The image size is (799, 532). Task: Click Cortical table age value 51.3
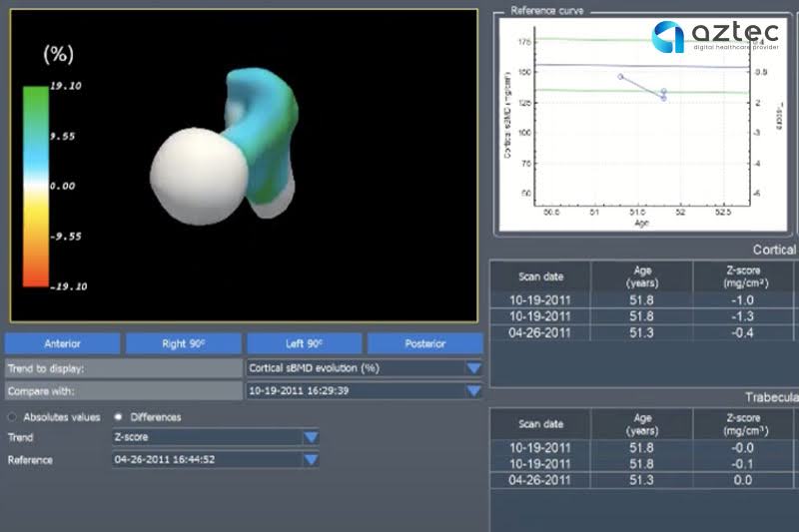coord(641,332)
